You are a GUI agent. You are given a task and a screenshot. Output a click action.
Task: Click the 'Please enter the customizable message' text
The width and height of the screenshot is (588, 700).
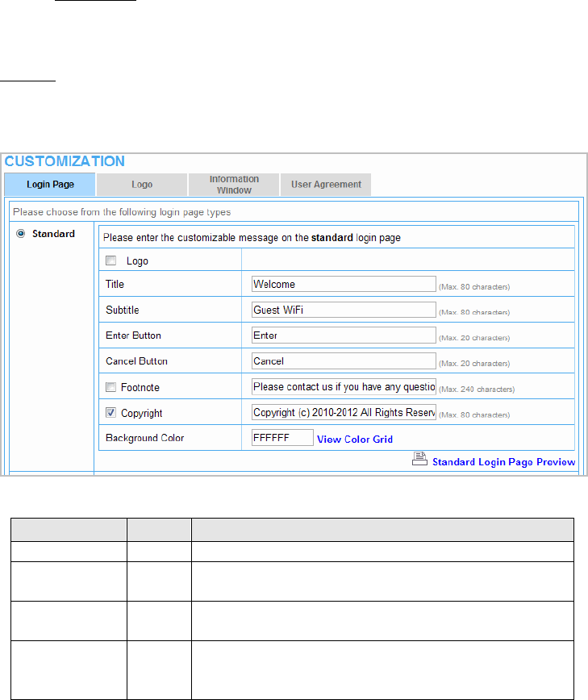tap(252, 237)
